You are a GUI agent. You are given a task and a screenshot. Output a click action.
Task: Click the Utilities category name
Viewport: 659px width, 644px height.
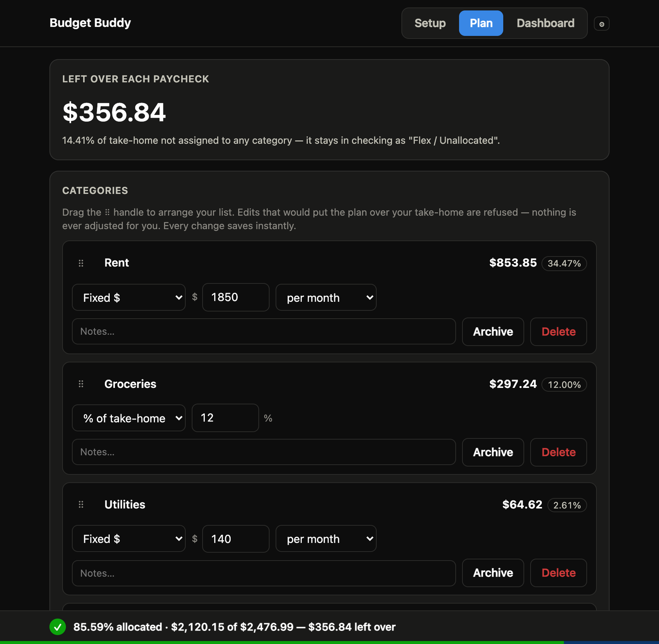125,505
